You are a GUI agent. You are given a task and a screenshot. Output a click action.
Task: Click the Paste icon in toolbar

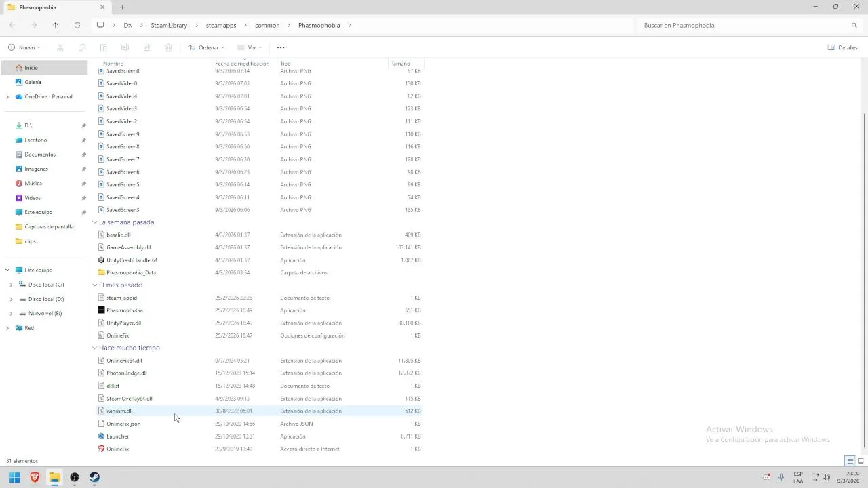coord(103,47)
